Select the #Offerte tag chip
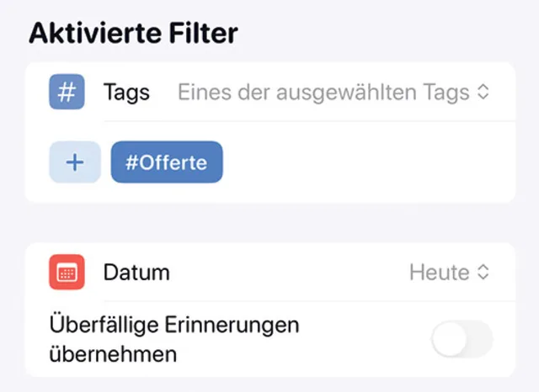Screen dimensions: 539x392 [x=167, y=162]
